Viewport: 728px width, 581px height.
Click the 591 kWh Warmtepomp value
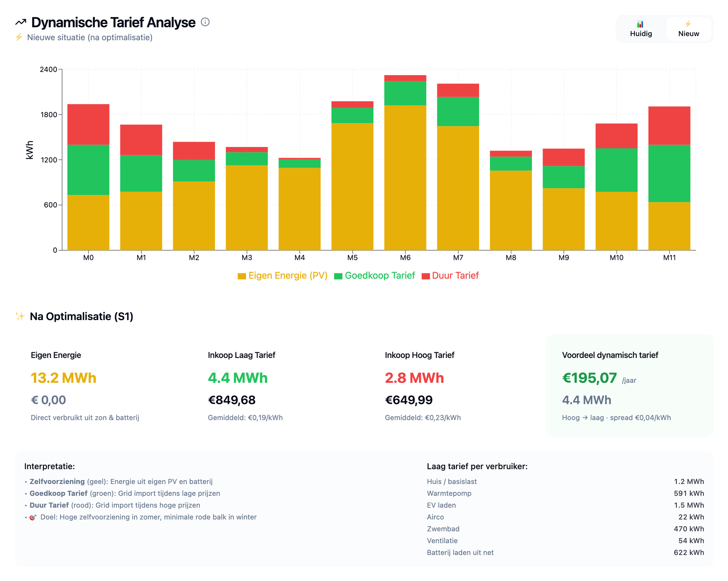pyautogui.click(x=689, y=493)
